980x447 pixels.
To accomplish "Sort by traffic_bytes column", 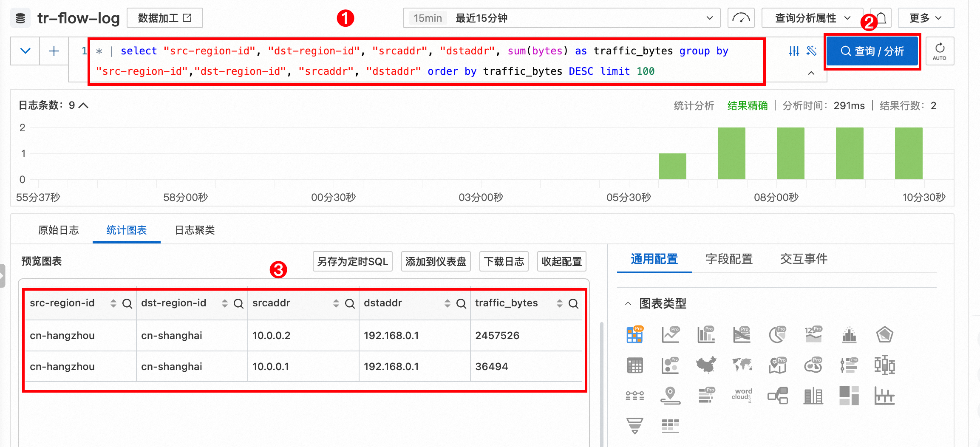I will click(x=559, y=303).
